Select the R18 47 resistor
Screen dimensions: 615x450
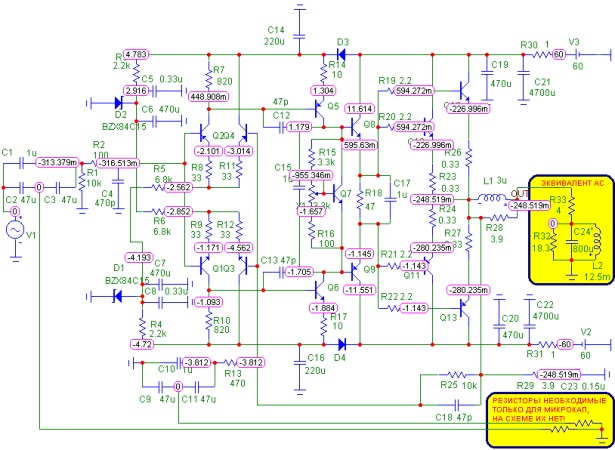(x=360, y=199)
